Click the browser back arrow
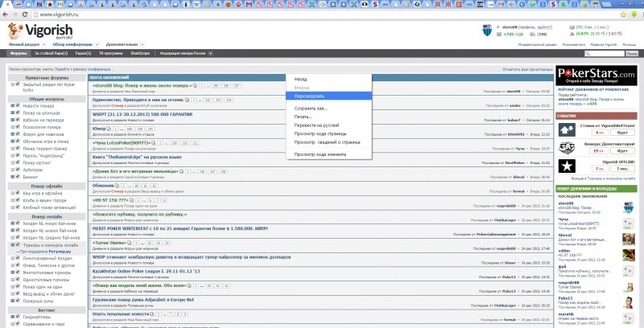 point(6,14)
